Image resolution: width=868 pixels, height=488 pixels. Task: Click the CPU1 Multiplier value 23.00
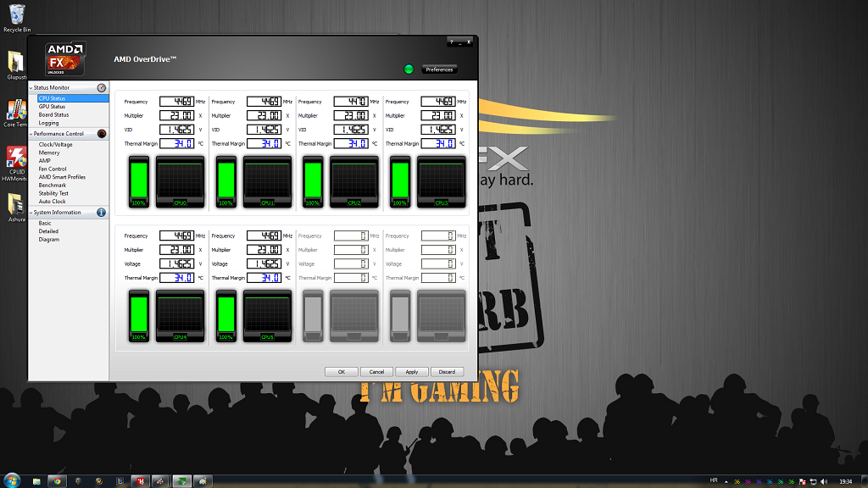[264, 115]
